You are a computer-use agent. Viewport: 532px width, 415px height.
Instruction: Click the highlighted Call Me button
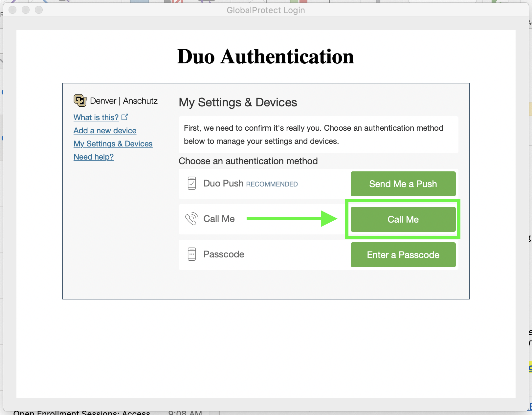(403, 219)
